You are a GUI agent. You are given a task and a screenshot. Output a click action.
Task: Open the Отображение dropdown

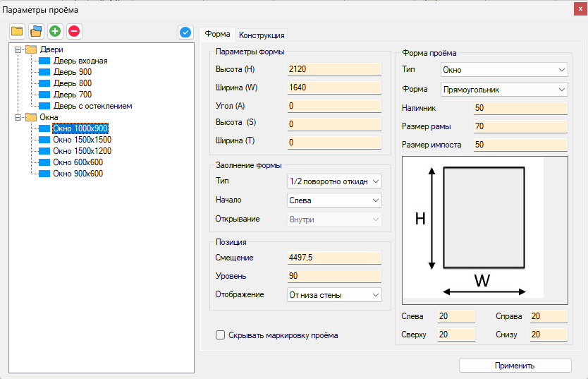click(335, 295)
